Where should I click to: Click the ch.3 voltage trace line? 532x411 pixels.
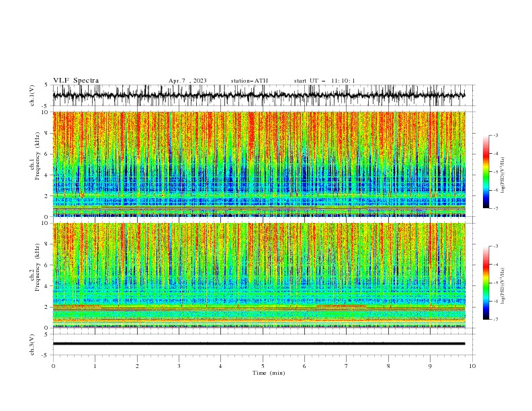point(259,344)
